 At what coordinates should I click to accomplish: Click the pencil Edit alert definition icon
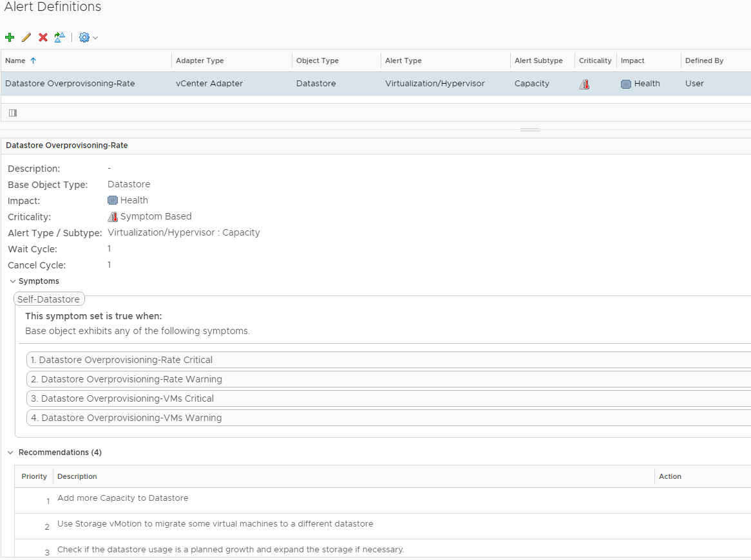(x=26, y=37)
